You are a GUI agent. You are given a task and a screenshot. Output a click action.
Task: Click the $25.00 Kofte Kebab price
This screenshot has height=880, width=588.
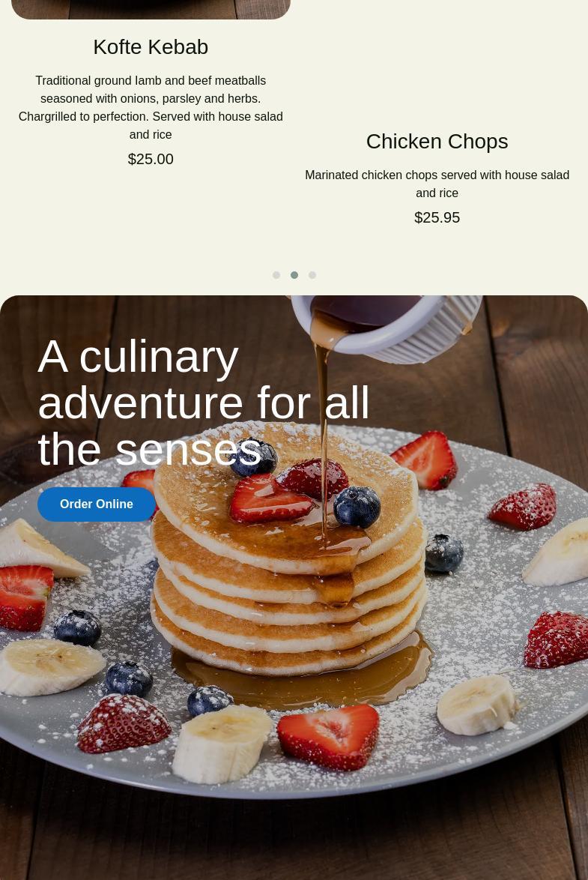[151, 159]
